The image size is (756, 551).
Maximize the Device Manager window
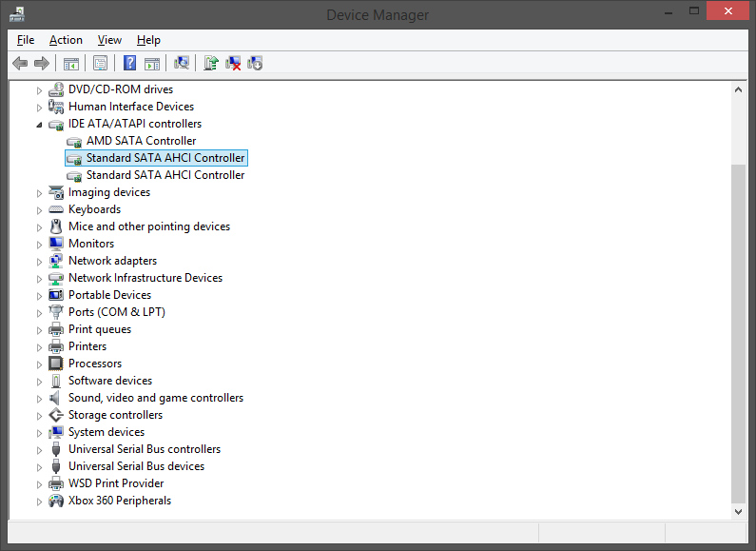click(x=694, y=10)
